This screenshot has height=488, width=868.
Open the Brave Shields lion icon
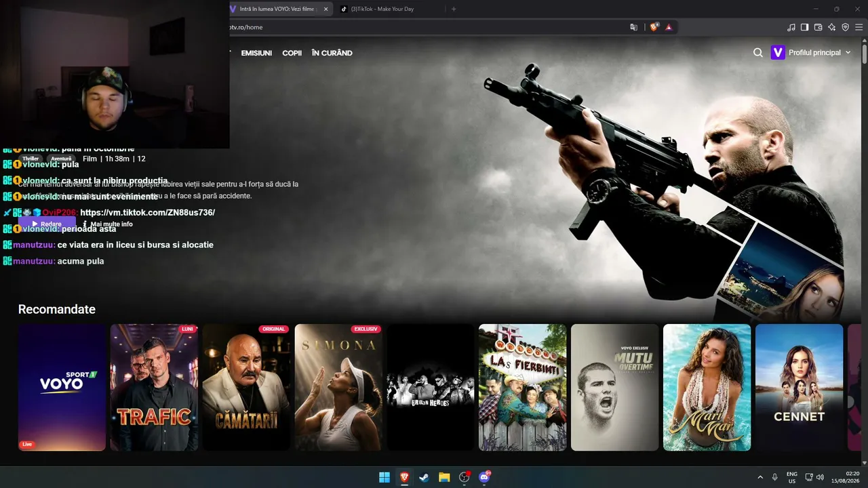[654, 27]
